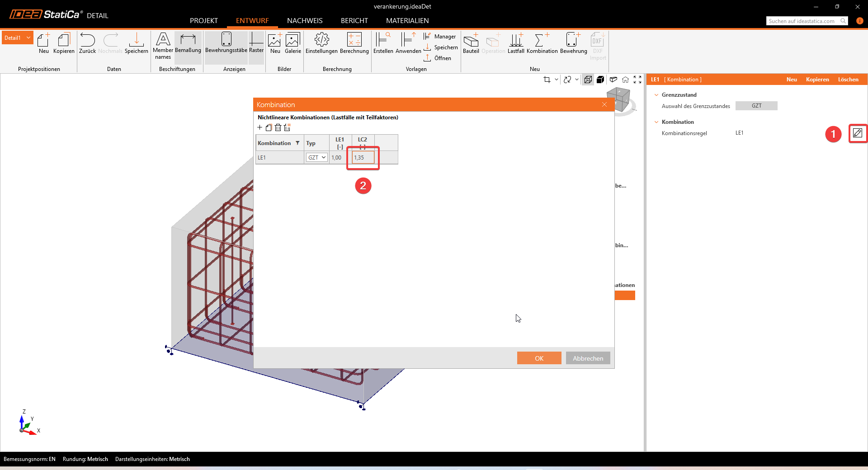This screenshot has height=470, width=868.
Task: Click the Kombination column filter icon
Action: point(297,143)
